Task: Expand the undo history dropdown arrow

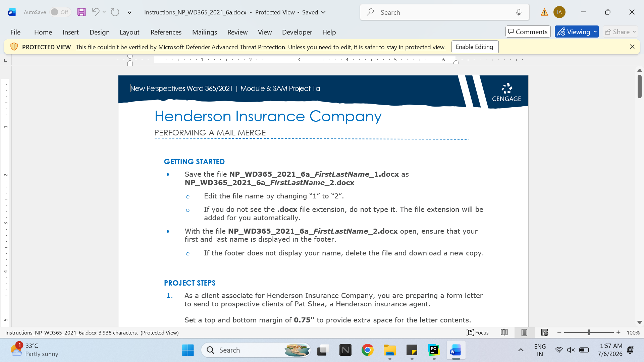Action: [x=104, y=12]
